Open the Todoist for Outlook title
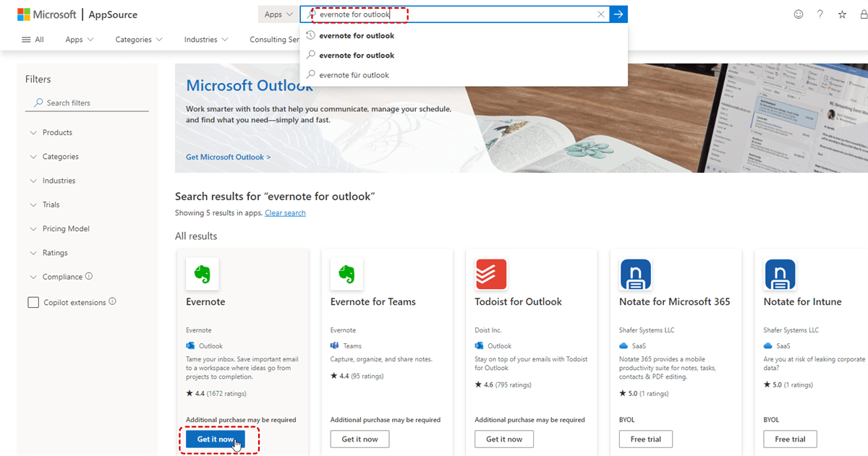Screen dimensions: 868x456 [518, 302]
